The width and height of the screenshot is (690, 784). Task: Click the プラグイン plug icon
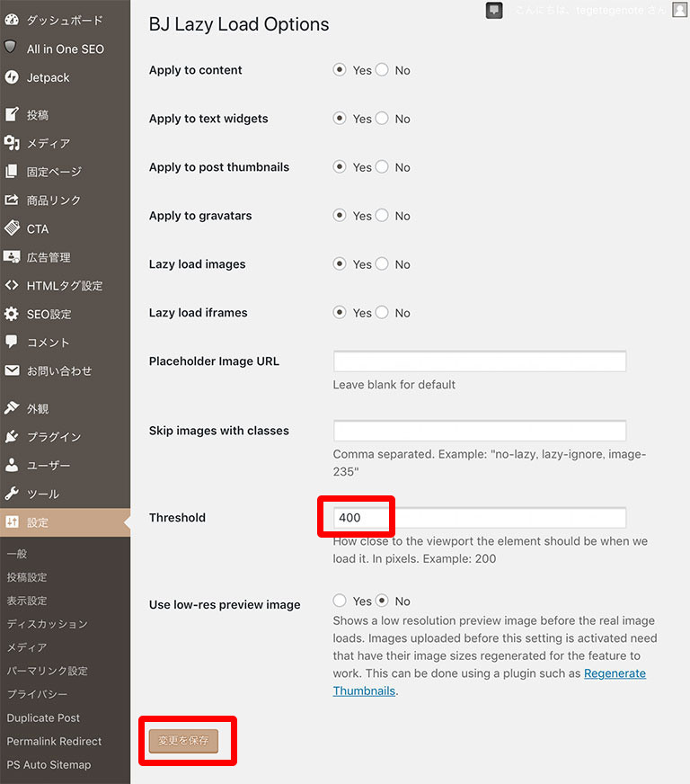tap(12, 436)
